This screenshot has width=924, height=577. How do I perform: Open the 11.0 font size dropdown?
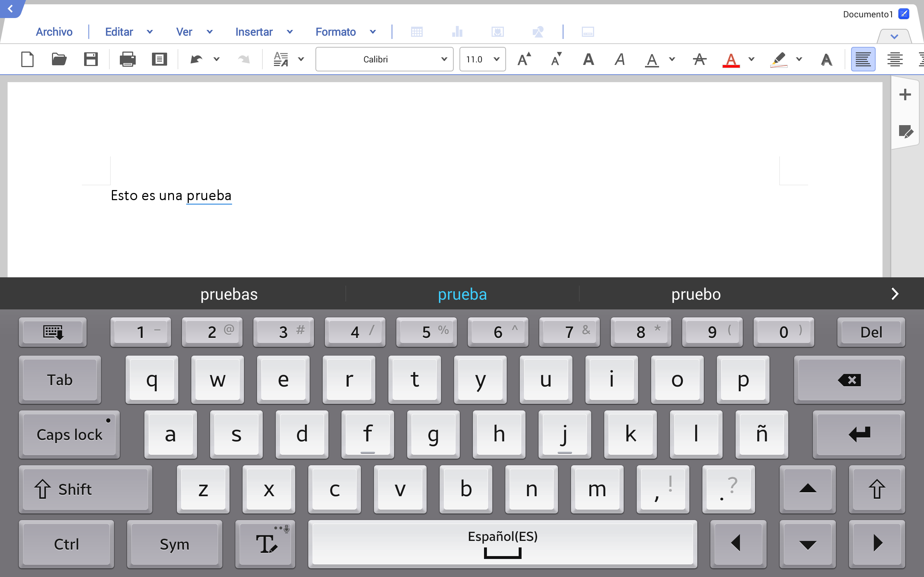[482, 59]
